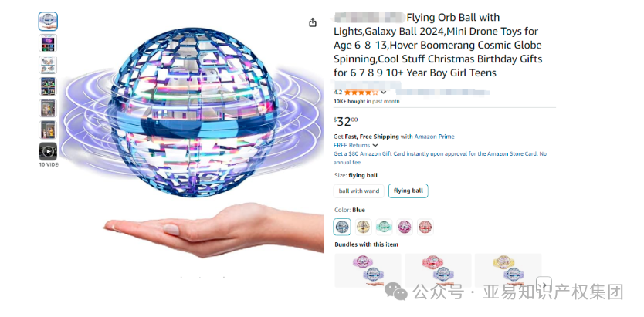Select the green orb color swatch
Screen dimensions: 644x317
[x=384, y=227]
